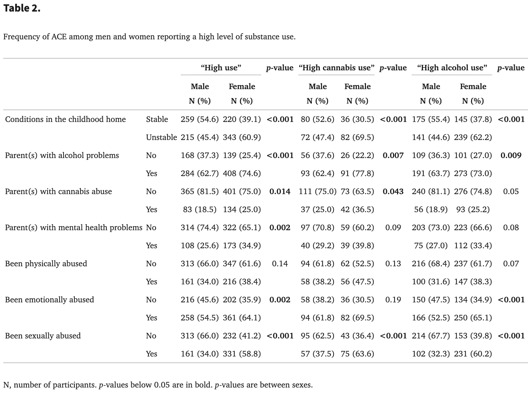Click the "Conditions in the childhood home" row label
Screen dimensions: 532x394
[65, 119]
